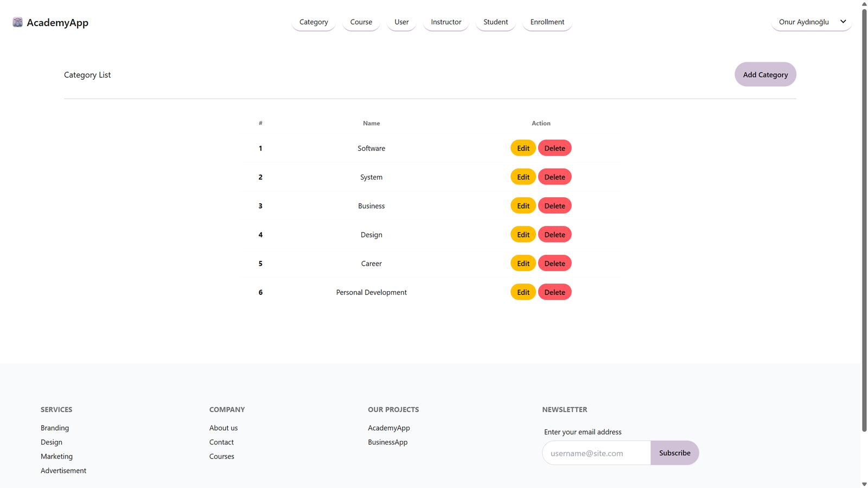Open the Design link under Services

coord(52,442)
